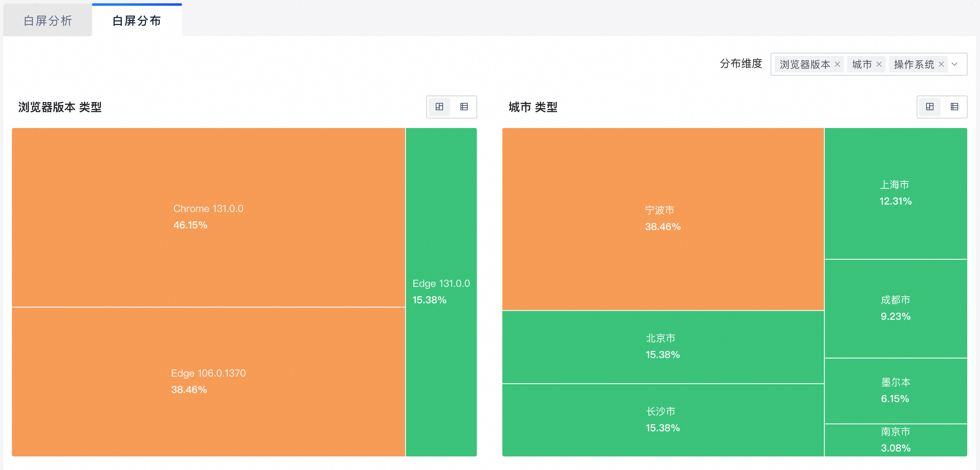Select the 上海市 treemap block
The image size is (980, 470).
tap(896, 193)
